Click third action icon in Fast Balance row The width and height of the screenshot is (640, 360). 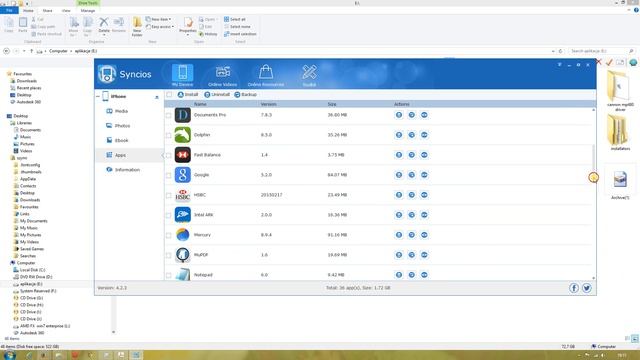coord(424,155)
